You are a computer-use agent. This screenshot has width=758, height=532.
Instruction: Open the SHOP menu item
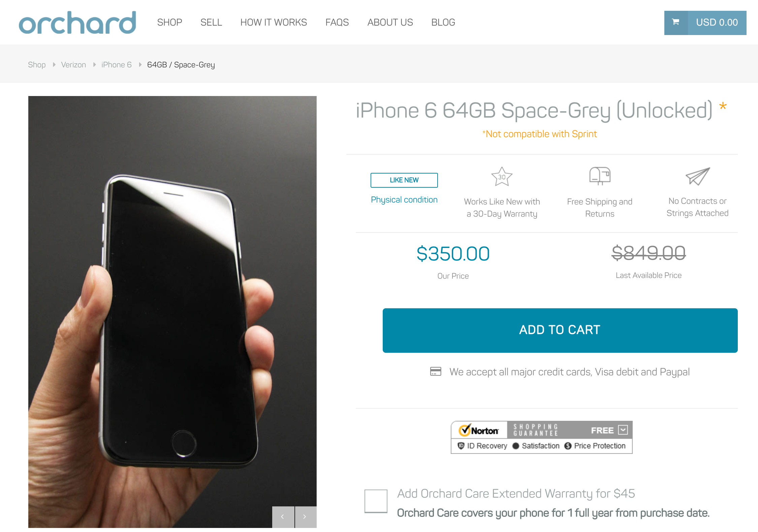coord(169,22)
